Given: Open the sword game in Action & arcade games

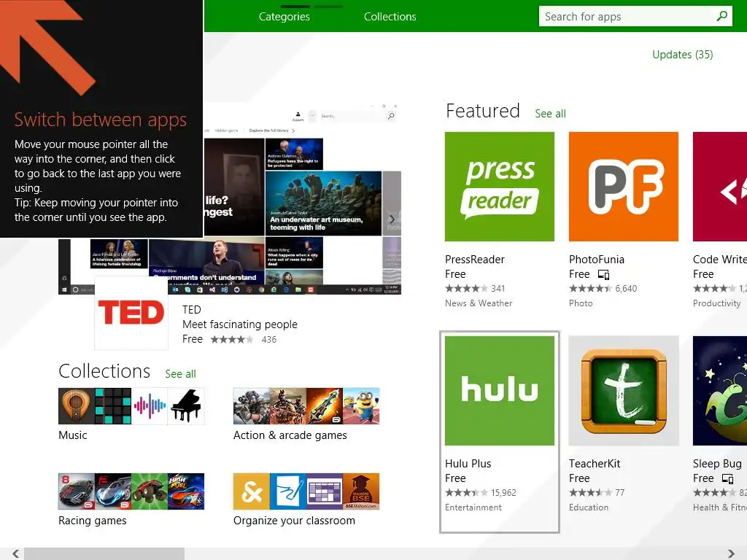Looking at the screenshot, I should tap(325, 406).
